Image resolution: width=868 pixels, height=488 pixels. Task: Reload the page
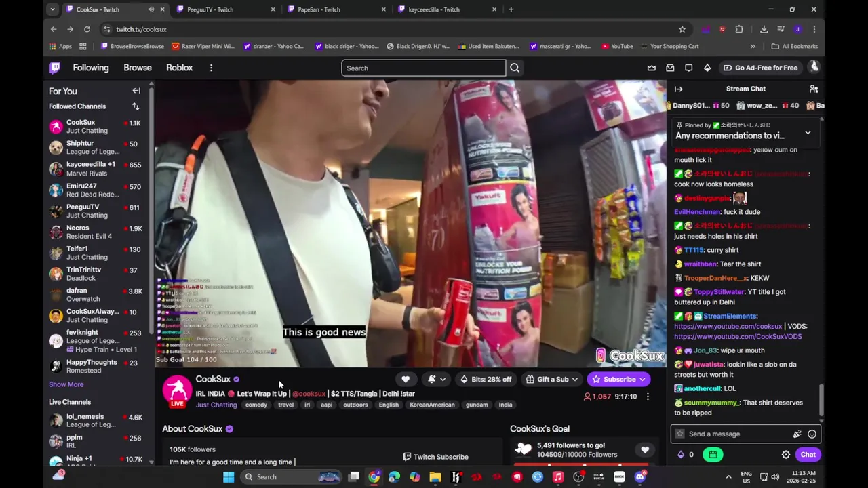coord(87,29)
